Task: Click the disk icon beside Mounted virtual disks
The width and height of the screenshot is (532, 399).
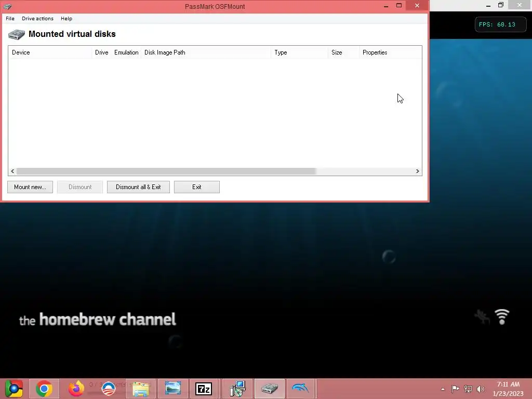Action: point(17,34)
